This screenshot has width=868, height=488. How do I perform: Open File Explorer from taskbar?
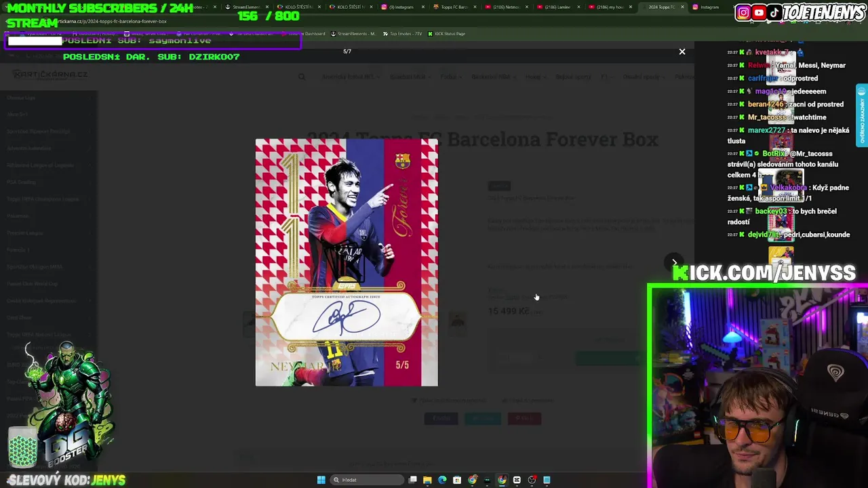427,480
